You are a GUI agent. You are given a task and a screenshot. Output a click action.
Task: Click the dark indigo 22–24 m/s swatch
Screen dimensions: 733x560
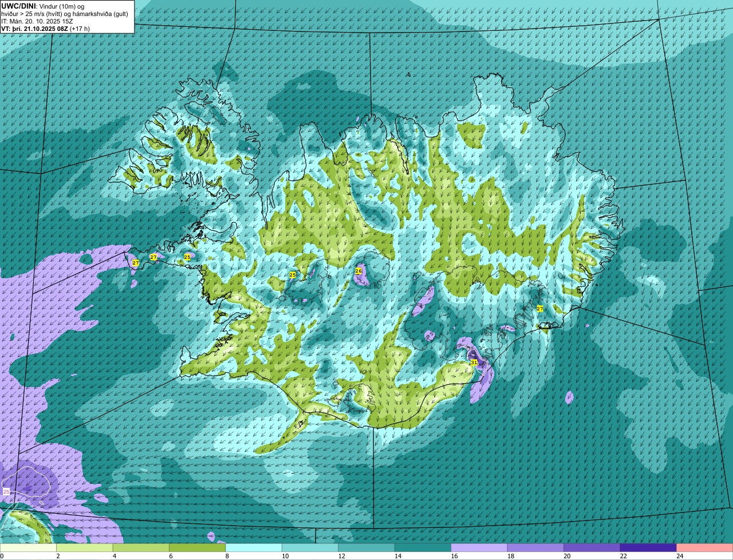(x=648, y=548)
